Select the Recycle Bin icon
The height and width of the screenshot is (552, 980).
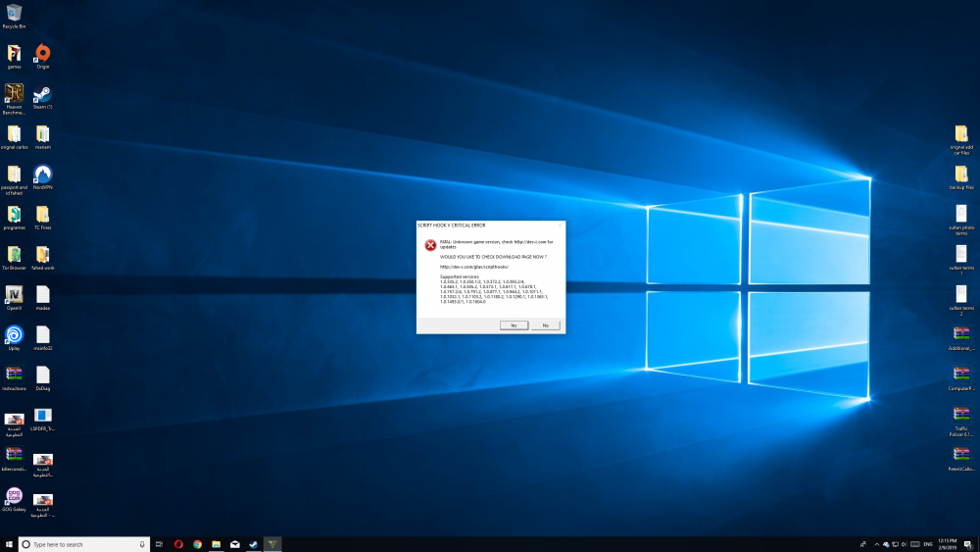pos(14,14)
